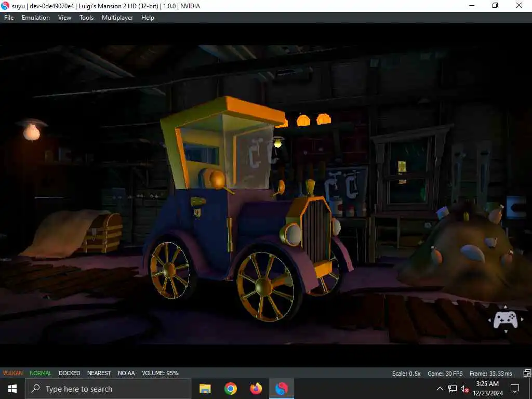
Task: Select the suyu emulator taskbar icon
Action: pyautogui.click(x=281, y=389)
